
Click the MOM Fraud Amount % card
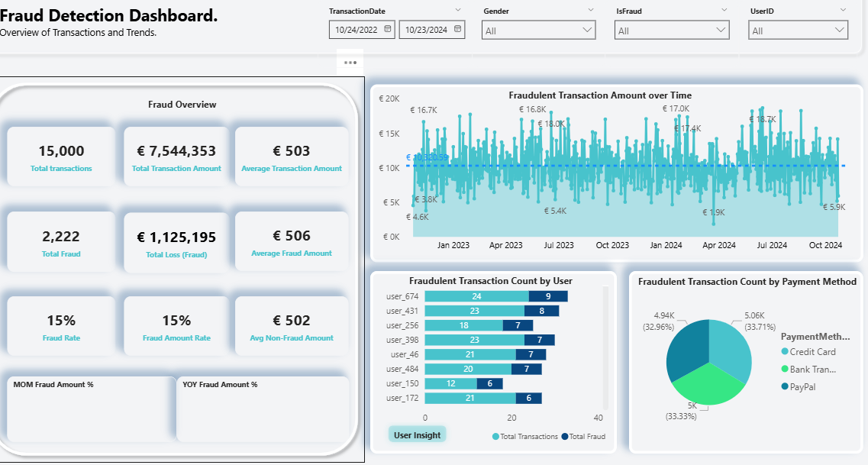pyautogui.click(x=92, y=409)
